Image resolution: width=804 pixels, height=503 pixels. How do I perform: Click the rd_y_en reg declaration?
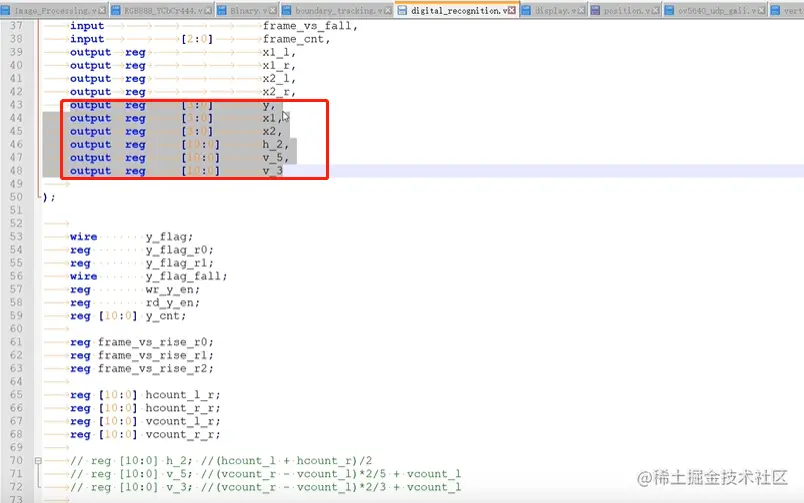pos(173,303)
